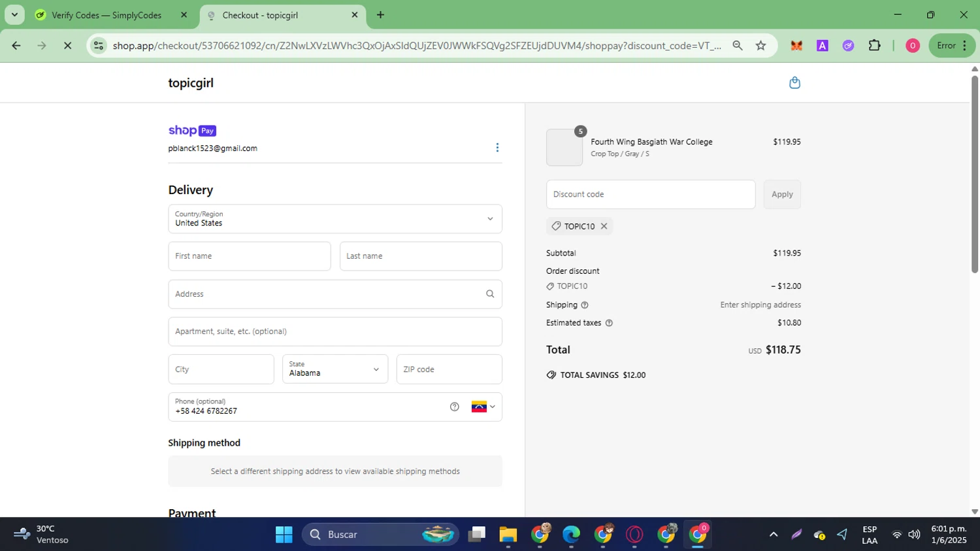Open site information icon in address bar
Image resolution: width=980 pixels, height=551 pixels.
tap(99, 46)
